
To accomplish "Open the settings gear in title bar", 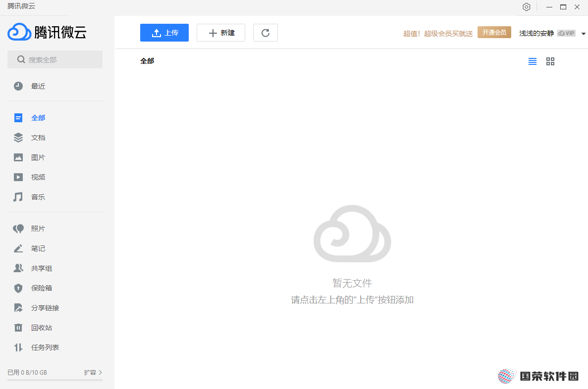I will tap(527, 7).
